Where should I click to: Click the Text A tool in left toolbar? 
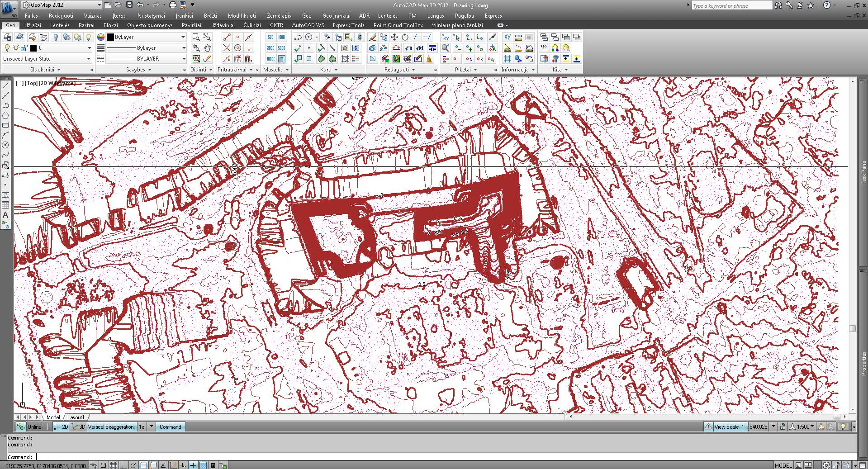pos(5,215)
